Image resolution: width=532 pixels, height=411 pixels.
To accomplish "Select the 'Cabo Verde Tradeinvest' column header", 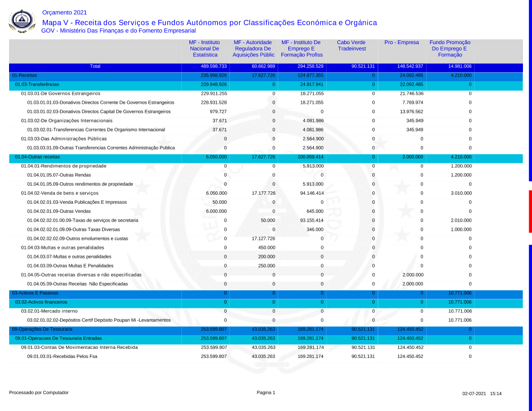I will click(x=352, y=46).
